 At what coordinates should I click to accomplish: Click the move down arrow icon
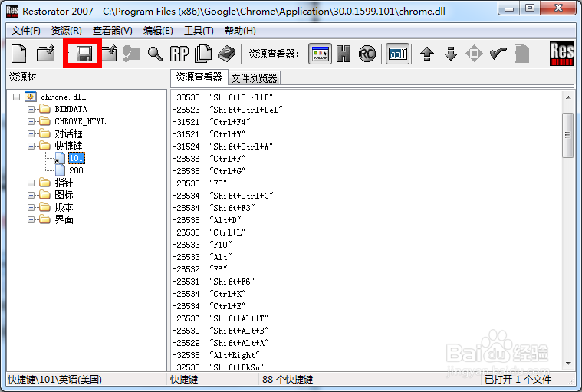point(451,54)
